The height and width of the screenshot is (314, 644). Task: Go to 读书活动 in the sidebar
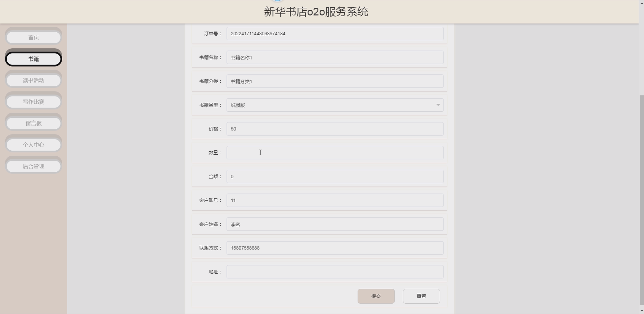point(33,80)
